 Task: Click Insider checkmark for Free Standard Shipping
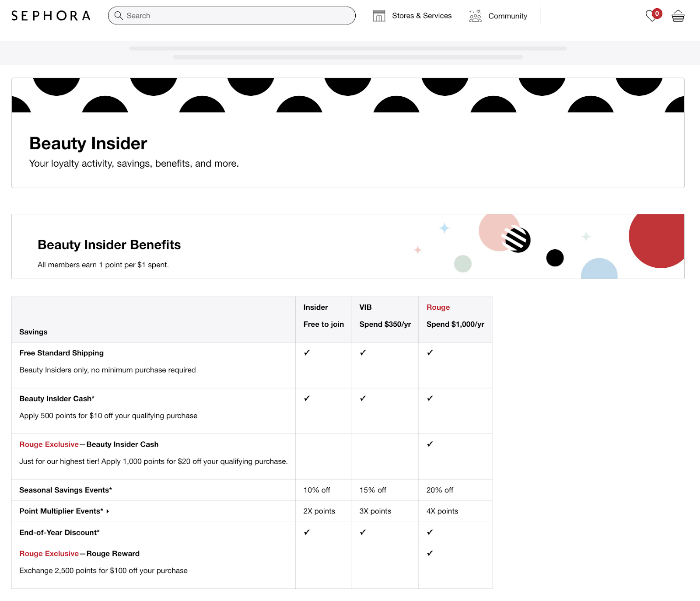[x=307, y=353]
